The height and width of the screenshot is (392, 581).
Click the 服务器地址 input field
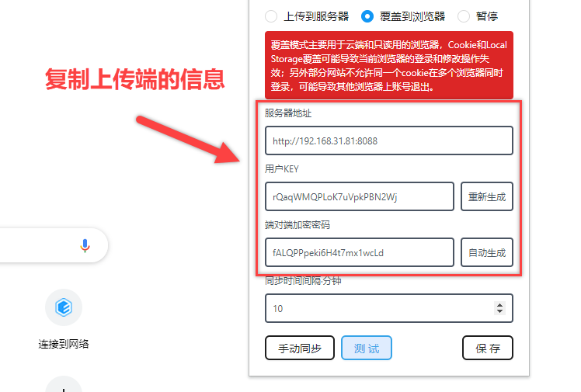pos(389,140)
